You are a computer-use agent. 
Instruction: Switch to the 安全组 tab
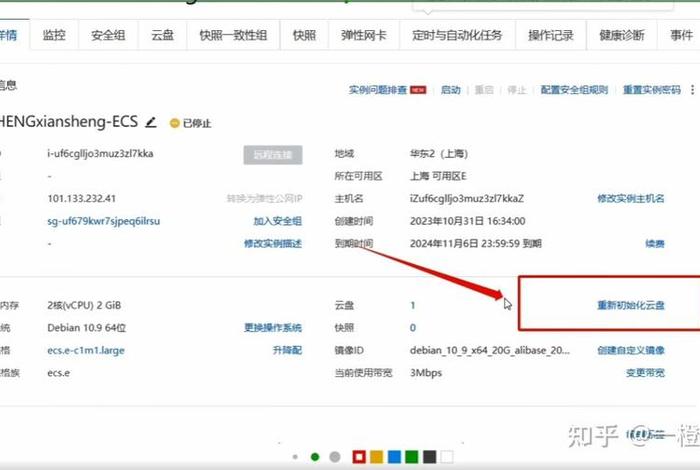pos(108,35)
